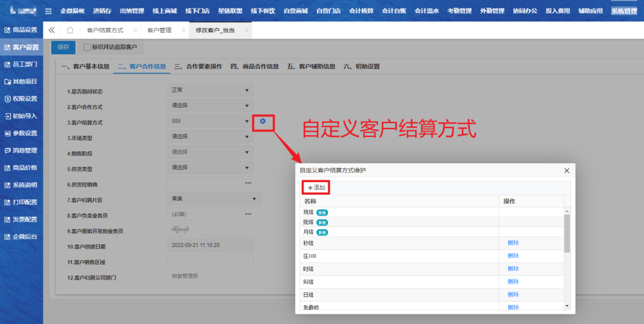Click the gear icon beside 客户结算方式
The width and height of the screenshot is (644, 324).
pos(262,122)
